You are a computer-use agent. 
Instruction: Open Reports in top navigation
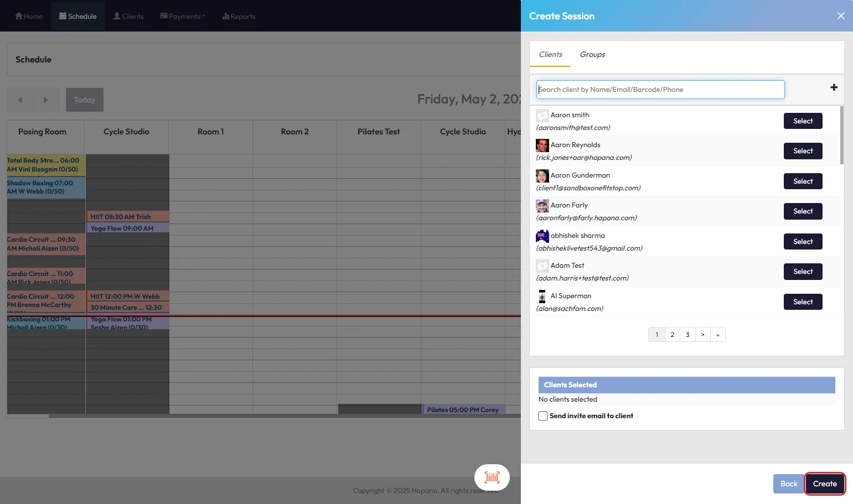[239, 17]
